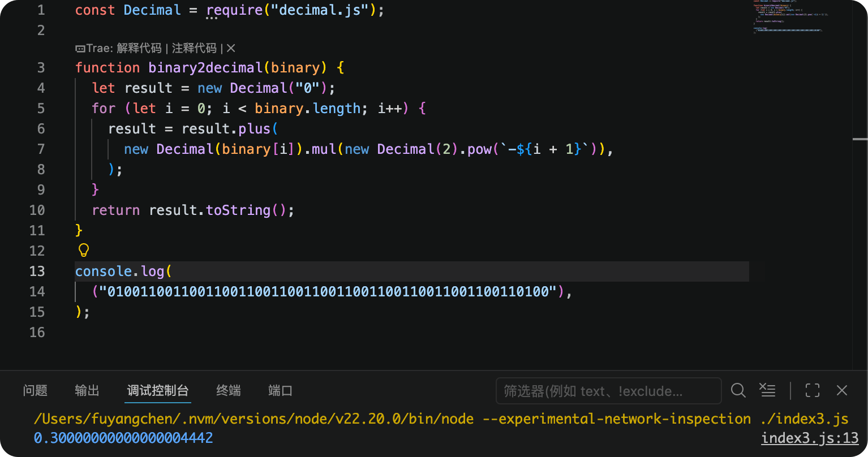
Task: Maximize the bottom panel
Action: [x=813, y=390]
